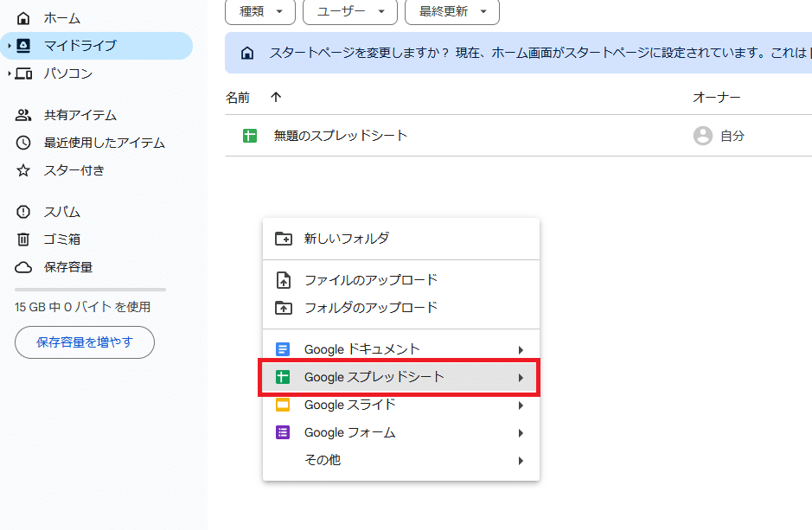This screenshot has height=530, width=812.
Task: Open the 種類 filter dropdown
Action: point(260,11)
